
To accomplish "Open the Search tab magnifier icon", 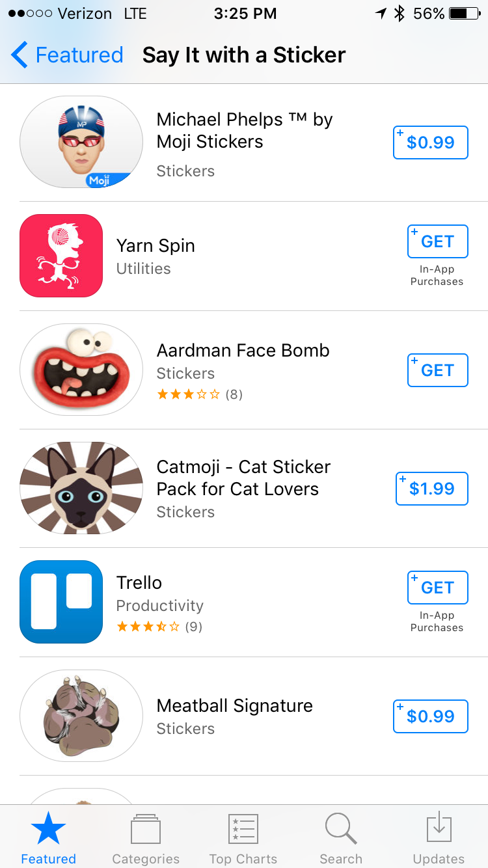I will [340, 828].
